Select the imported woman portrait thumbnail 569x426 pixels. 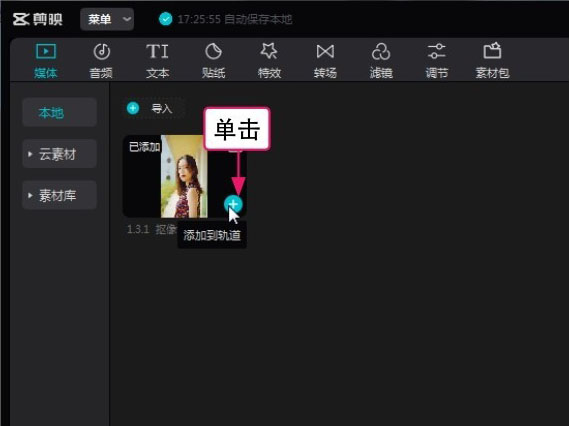tap(184, 176)
